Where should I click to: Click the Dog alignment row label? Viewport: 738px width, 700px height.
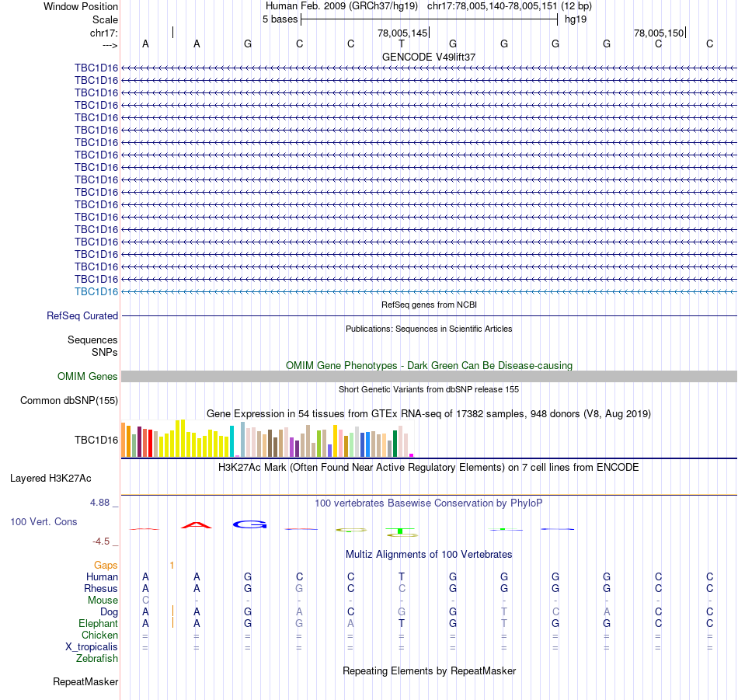click(110, 612)
